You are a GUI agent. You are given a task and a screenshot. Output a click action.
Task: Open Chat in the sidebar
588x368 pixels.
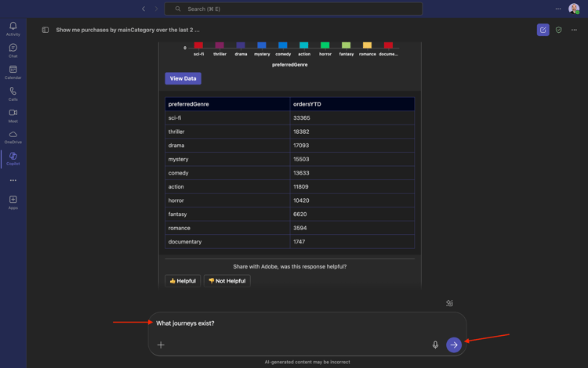tap(13, 50)
